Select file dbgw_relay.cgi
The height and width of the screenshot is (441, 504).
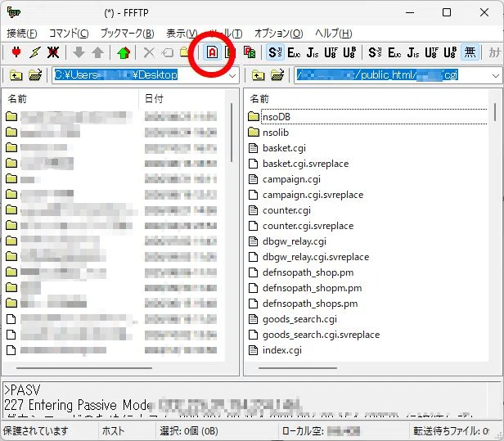[x=294, y=241]
